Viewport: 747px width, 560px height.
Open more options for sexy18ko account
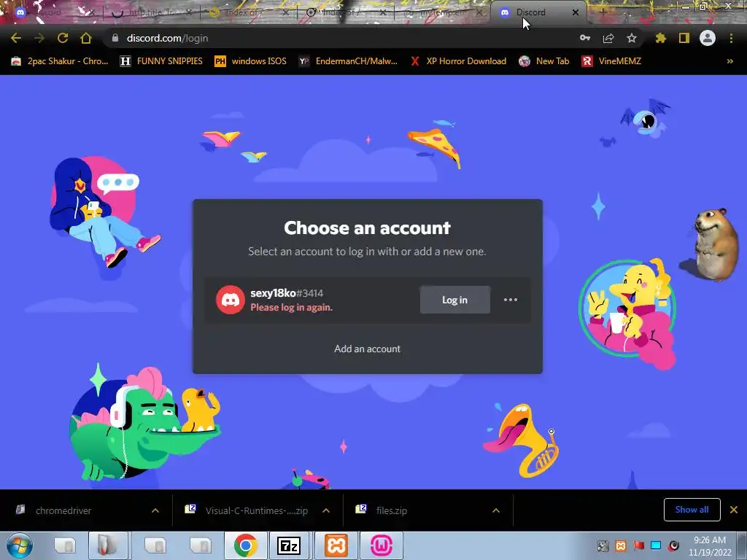tap(511, 300)
